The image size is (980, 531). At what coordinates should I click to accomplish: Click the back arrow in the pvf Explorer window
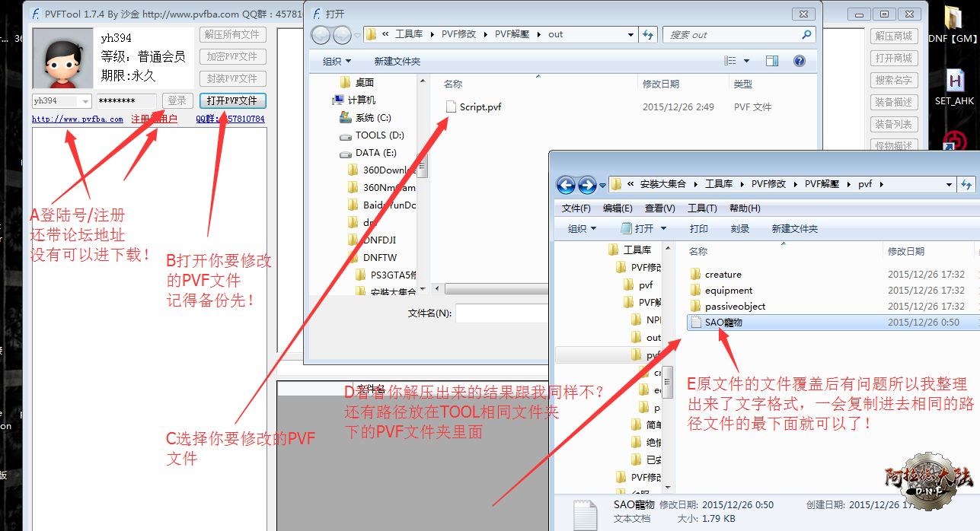point(566,185)
